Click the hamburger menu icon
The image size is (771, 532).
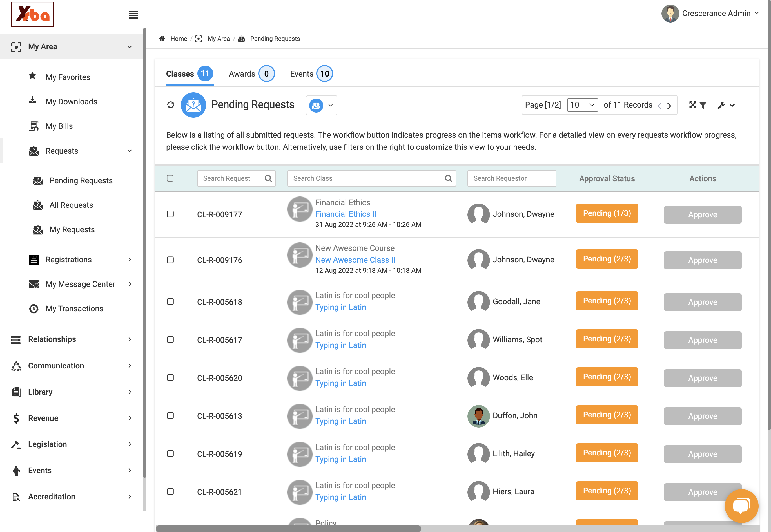pyautogui.click(x=133, y=15)
